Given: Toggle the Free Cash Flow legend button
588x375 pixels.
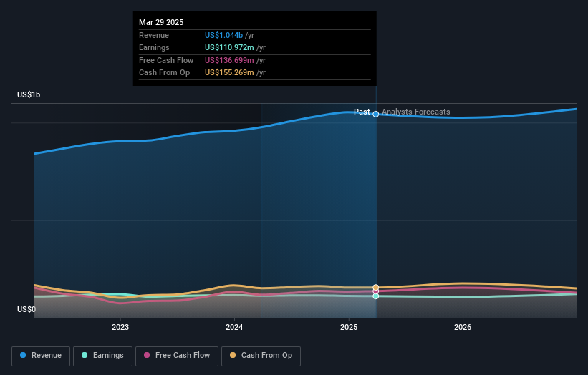Looking at the screenshot, I should click(177, 356).
